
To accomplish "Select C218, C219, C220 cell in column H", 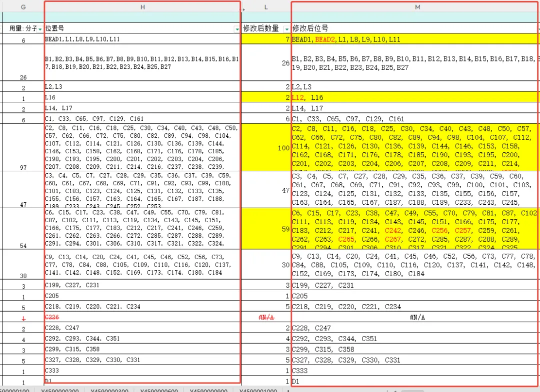I will [x=142, y=307].
